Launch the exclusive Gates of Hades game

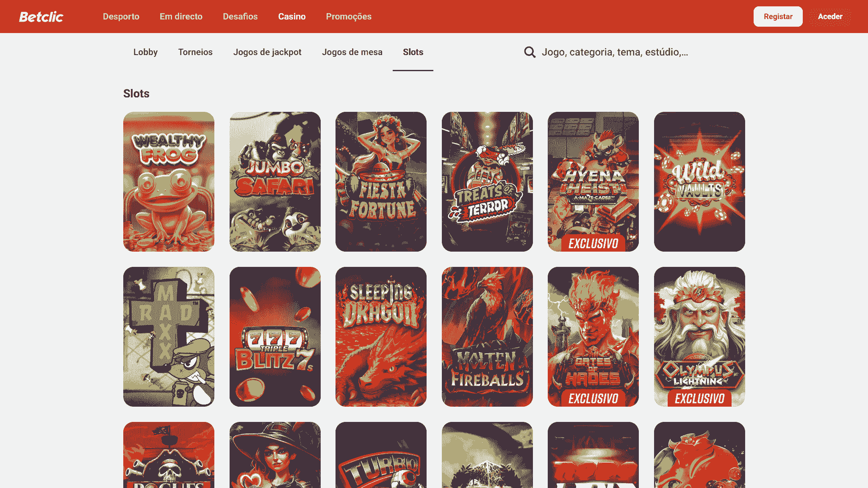(x=593, y=337)
